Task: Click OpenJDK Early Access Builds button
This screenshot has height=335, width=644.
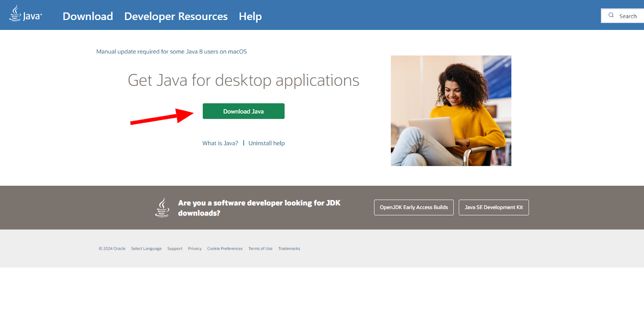Action: click(414, 208)
